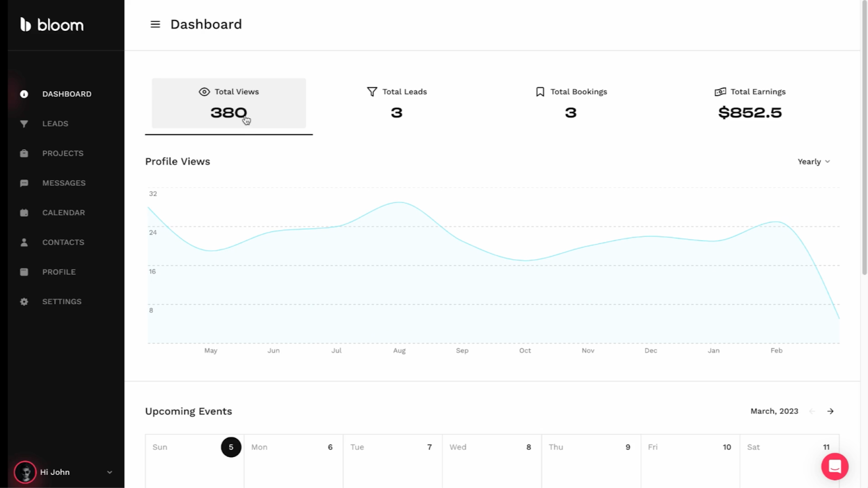Open the Settings gear icon
Screen dimensions: 868x488
tap(24, 301)
